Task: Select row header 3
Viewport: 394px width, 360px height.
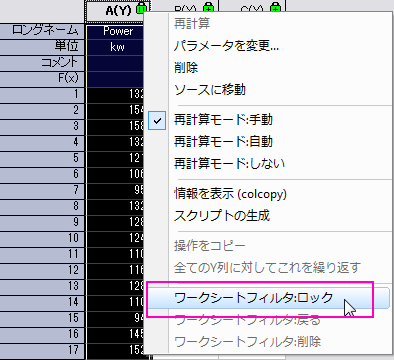Action: (x=43, y=126)
